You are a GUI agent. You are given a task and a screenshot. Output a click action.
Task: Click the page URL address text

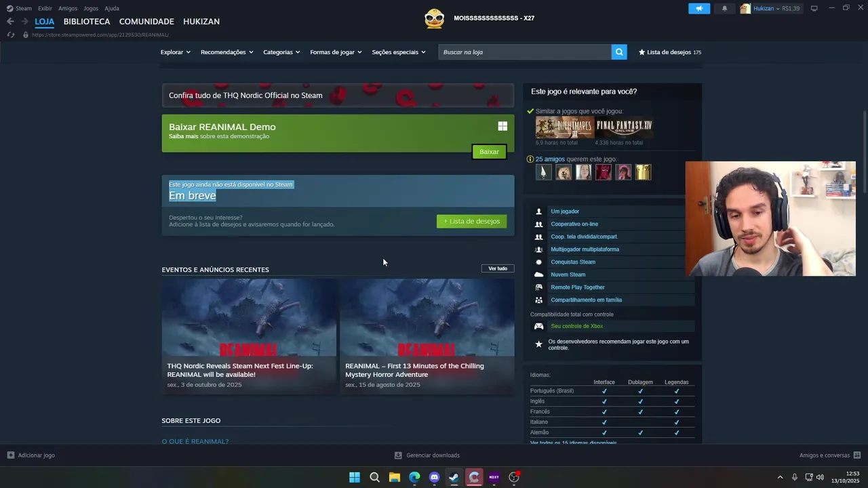(100, 35)
